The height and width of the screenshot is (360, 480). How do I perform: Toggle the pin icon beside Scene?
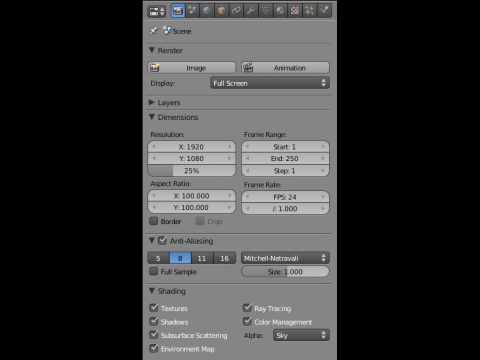[153, 31]
